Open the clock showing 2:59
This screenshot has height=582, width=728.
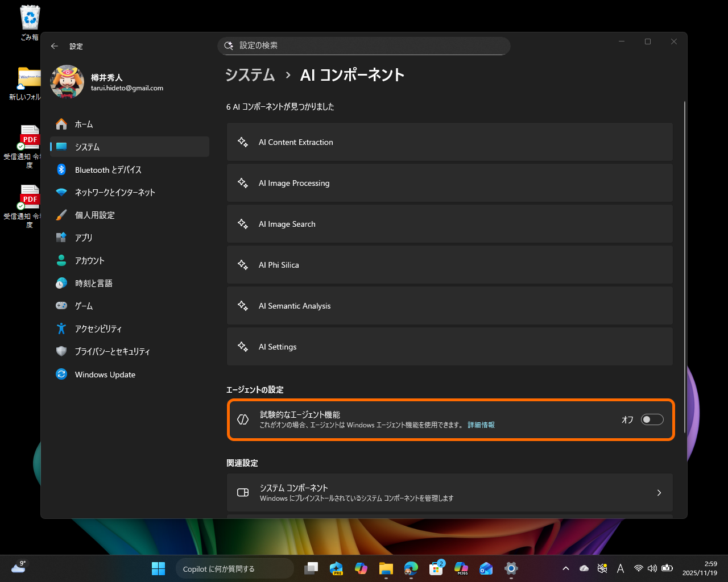coord(700,568)
